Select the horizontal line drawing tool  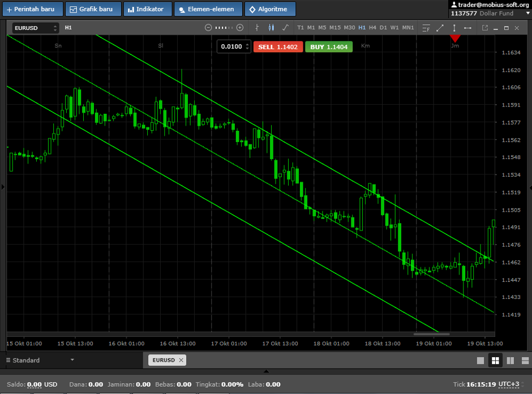[x=467, y=28]
